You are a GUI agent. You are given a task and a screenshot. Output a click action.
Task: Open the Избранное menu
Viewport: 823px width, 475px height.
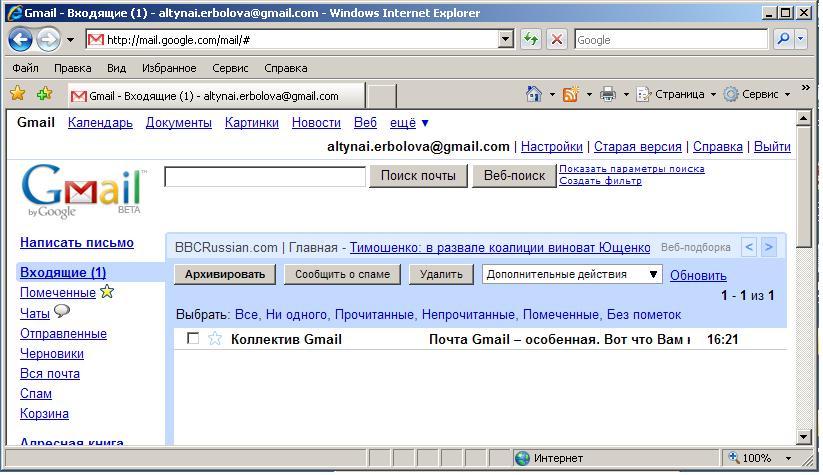point(169,68)
